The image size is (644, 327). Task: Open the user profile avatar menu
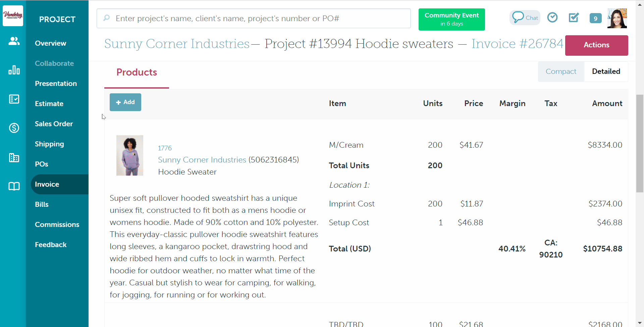(x=617, y=18)
